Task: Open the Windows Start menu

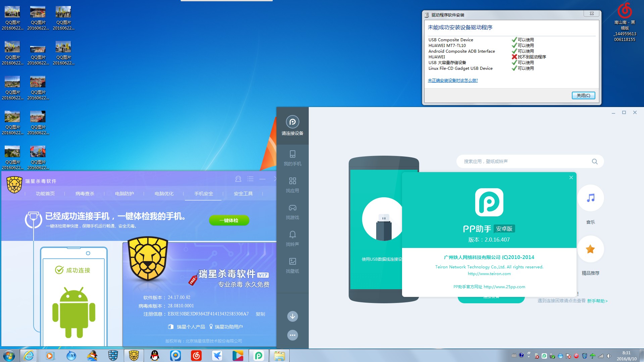Action: click(9, 356)
